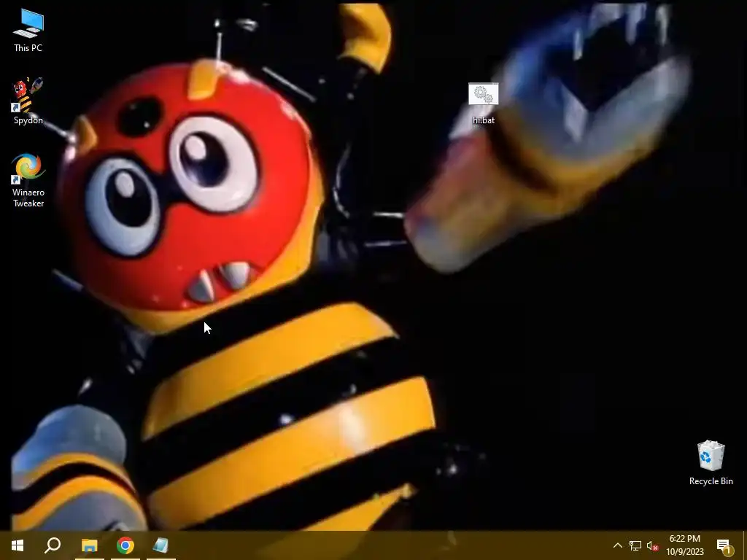
Task: Launch Google Chrome from the taskbar
Action: click(x=125, y=545)
